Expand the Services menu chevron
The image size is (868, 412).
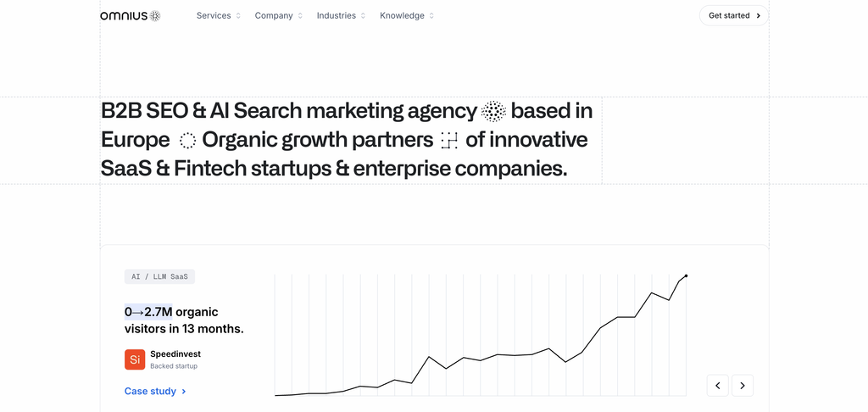(238, 15)
